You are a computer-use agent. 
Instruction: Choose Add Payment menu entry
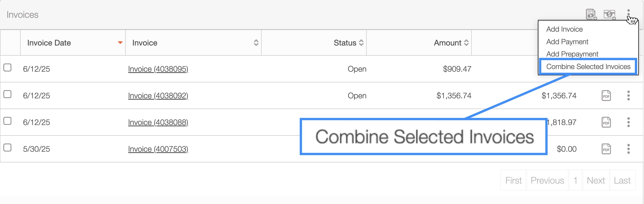(567, 42)
